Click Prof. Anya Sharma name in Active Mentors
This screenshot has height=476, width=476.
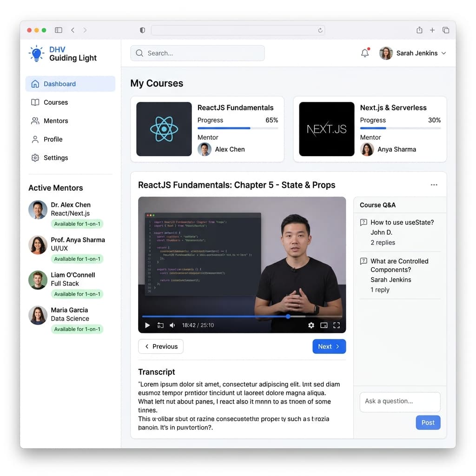pos(78,240)
